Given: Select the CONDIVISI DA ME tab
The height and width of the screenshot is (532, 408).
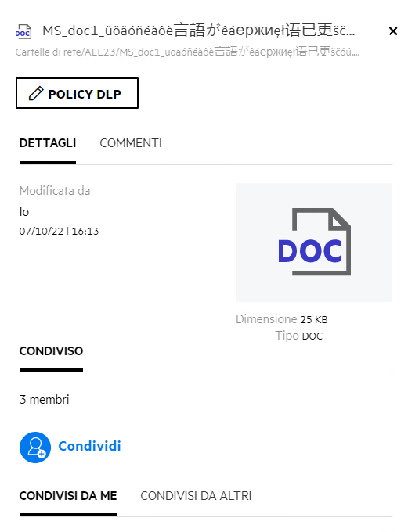Looking at the screenshot, I should tap(68, 496).
